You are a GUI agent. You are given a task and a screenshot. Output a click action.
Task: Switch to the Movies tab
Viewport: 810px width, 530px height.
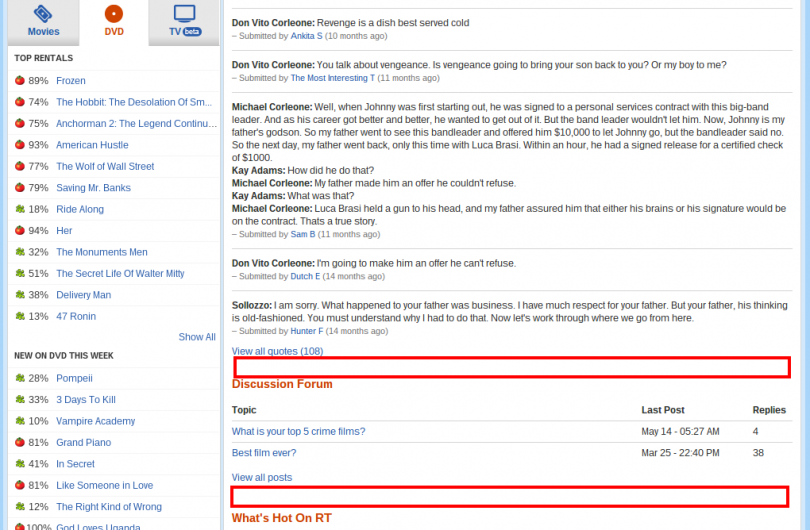(43, 23)
